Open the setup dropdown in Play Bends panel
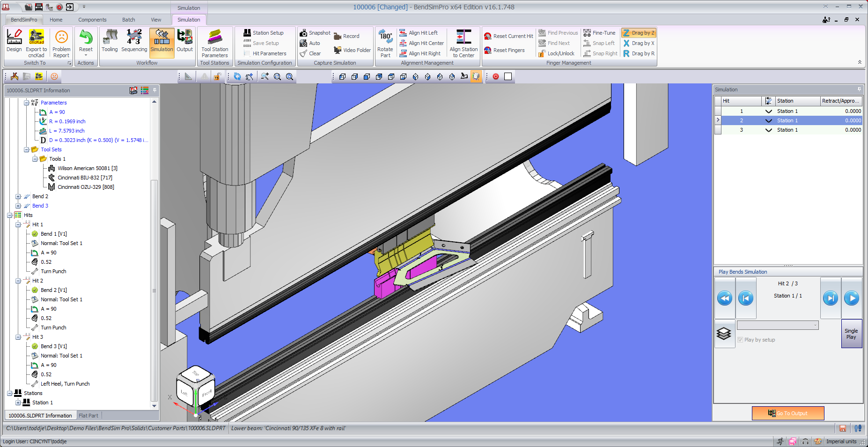868x447 pixels. pos(778,325)
